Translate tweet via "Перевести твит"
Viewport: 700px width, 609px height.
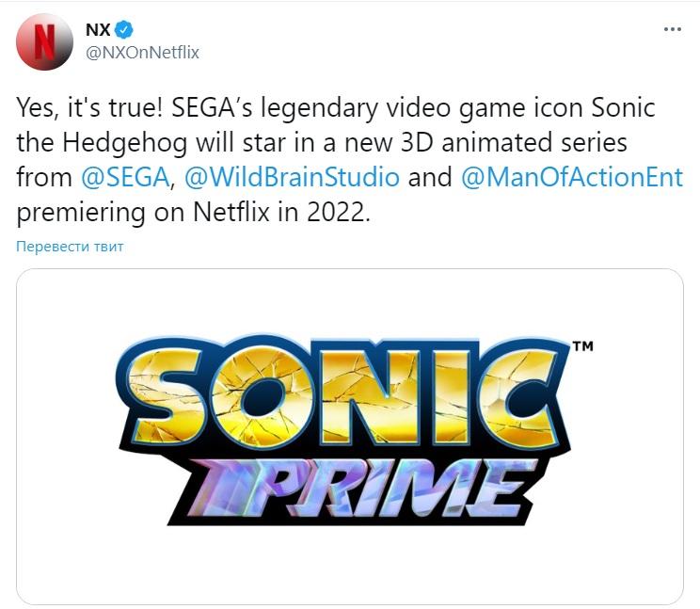point(70,247)
